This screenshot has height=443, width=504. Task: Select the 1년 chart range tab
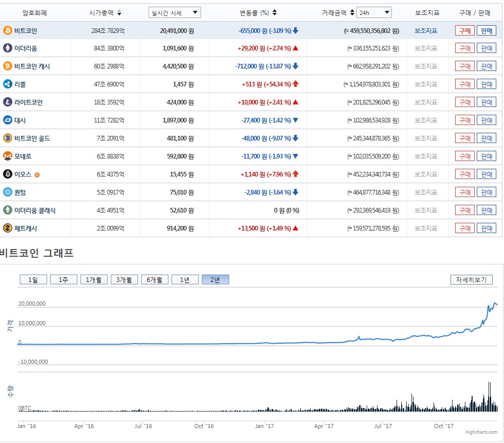click(x=185, y=279)
